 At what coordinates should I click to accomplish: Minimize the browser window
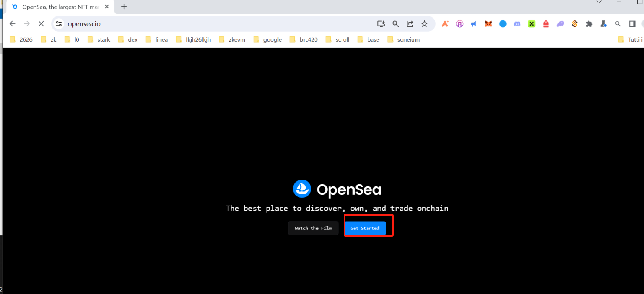point(619,2)
